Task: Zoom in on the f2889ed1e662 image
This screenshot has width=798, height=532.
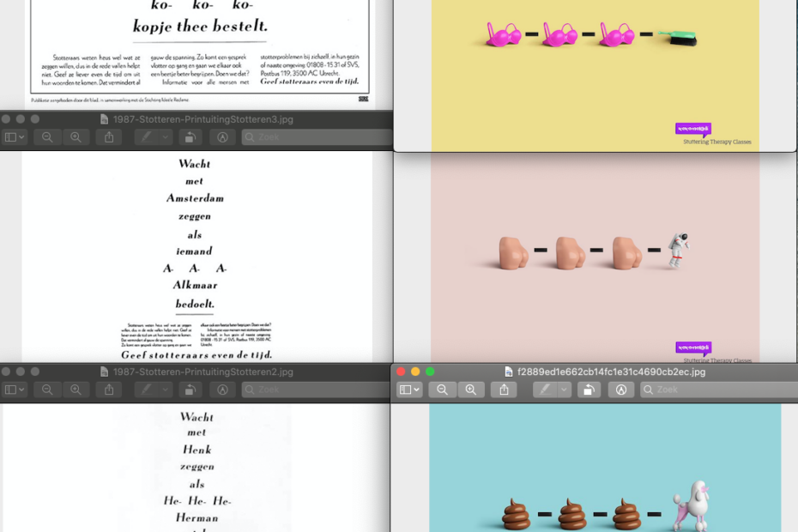Action: coord(470,390)
